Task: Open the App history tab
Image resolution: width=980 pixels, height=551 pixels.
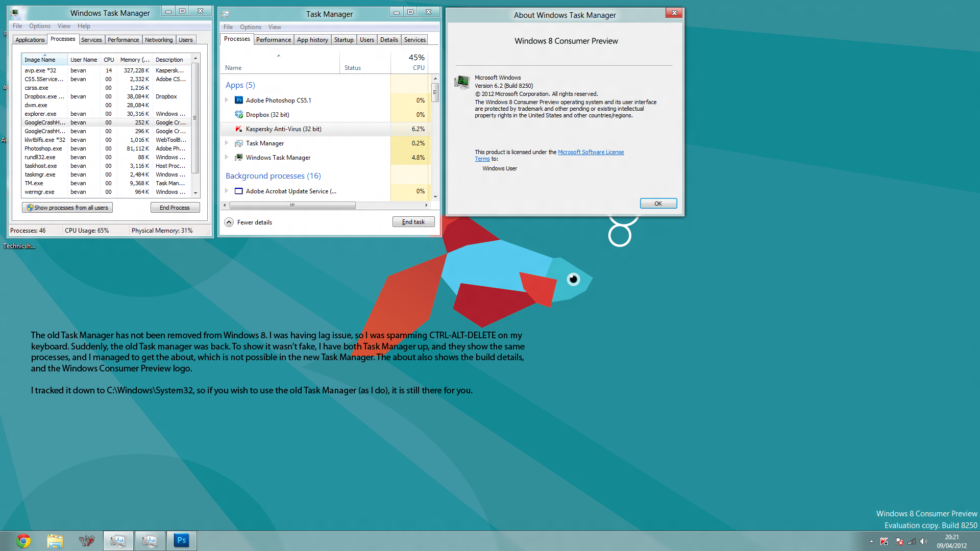Action: (312, 40)
